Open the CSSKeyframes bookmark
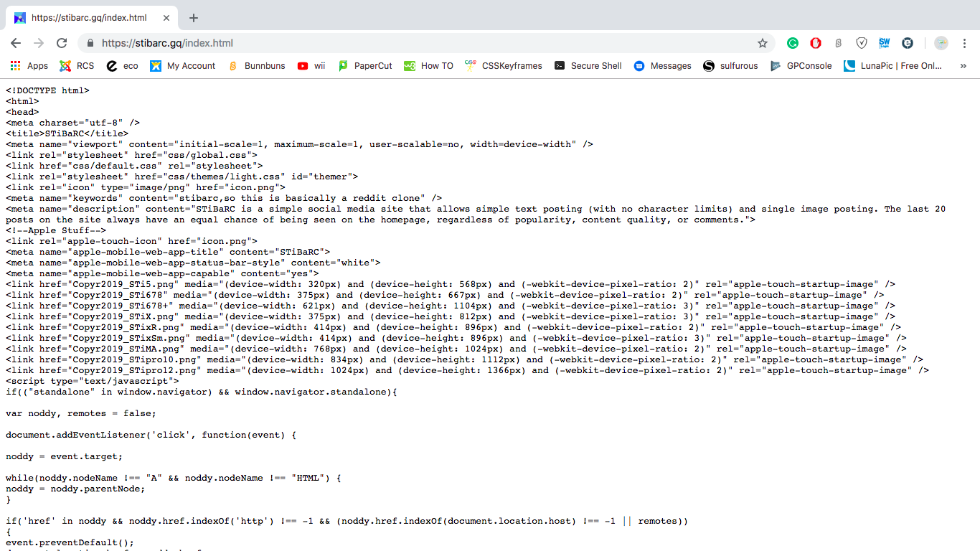980x551 pixels. pos(504,65)
